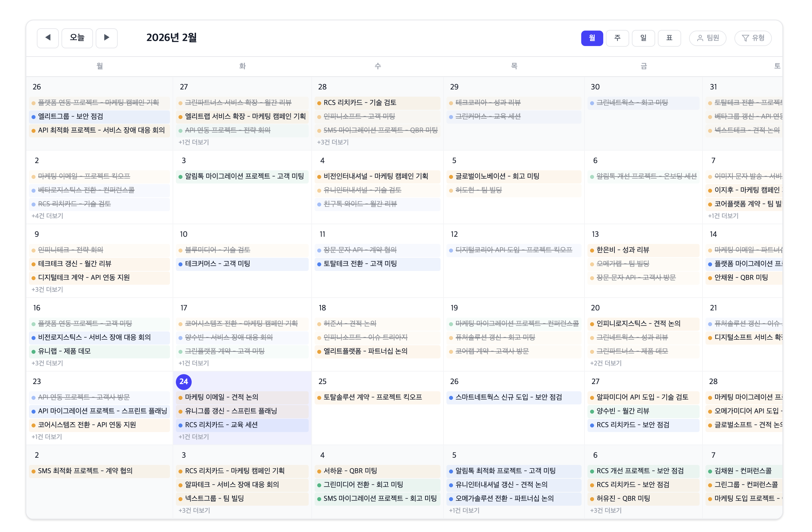The height and width of the screenshot is (532, 812).
Task: Open the 표 table view tab
Action: coord(669,38)
